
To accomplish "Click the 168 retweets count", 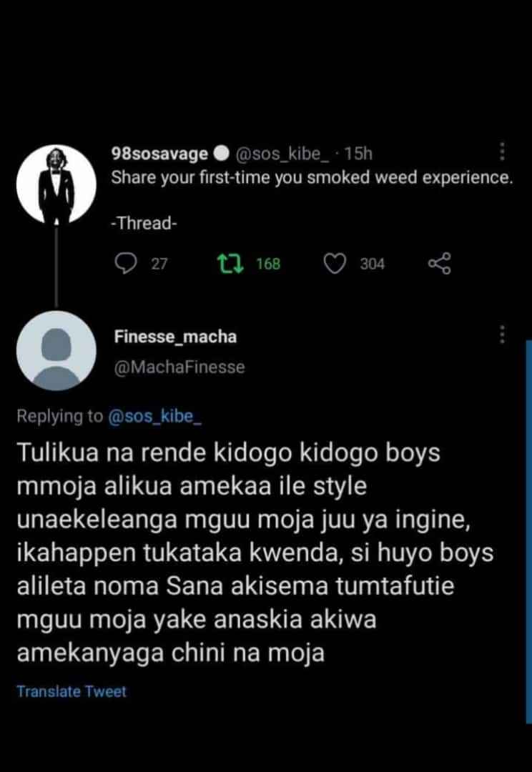I will click(268, 264).
